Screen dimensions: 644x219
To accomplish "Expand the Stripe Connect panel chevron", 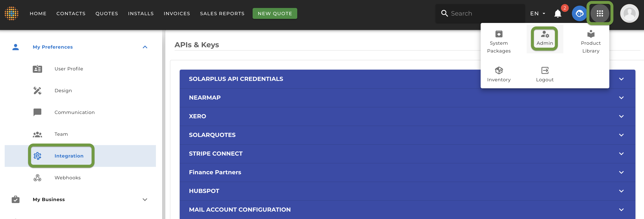I will click(x=621, y=154).
